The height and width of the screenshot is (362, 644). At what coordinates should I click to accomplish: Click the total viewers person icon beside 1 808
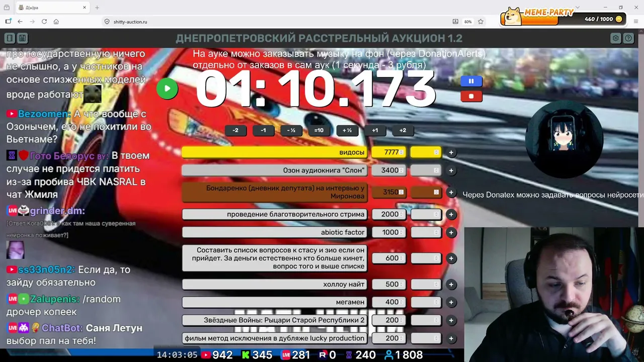coord(388,355)
